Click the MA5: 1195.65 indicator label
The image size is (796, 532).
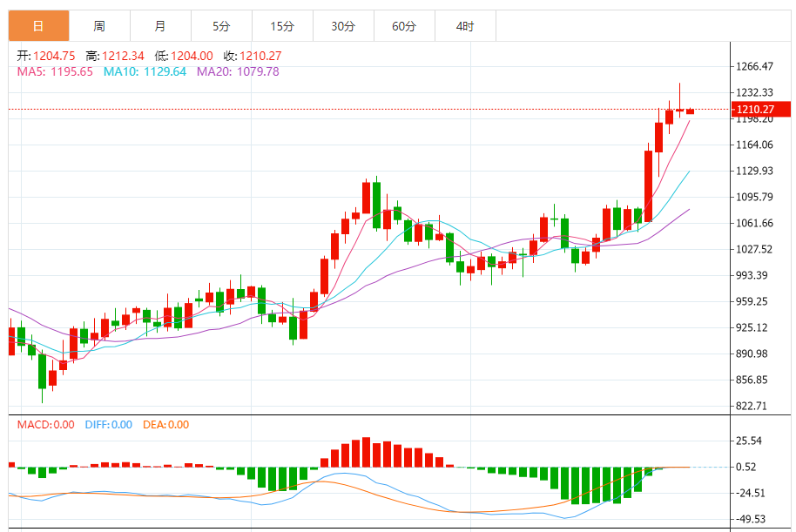(55, 71)
